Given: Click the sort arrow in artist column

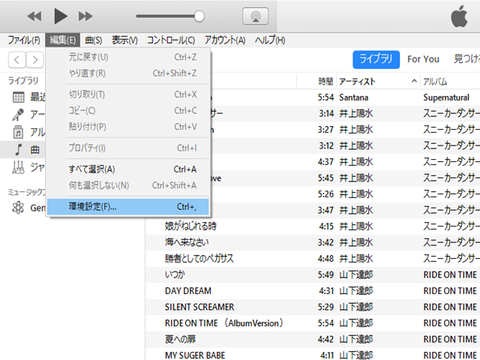Looking at the screenshot, I should pyautogui.click(x=414, y=81).
